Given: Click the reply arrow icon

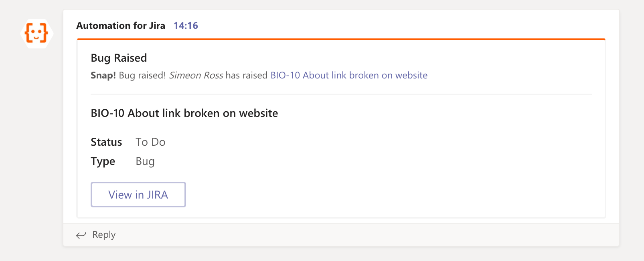Looking at the screenshot, I should click(81, 235).
